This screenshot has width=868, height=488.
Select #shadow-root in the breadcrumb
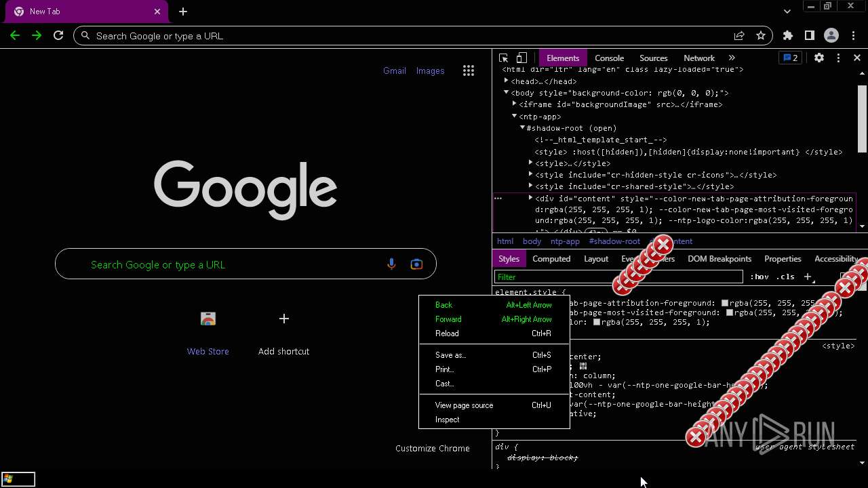coord(614,241)
